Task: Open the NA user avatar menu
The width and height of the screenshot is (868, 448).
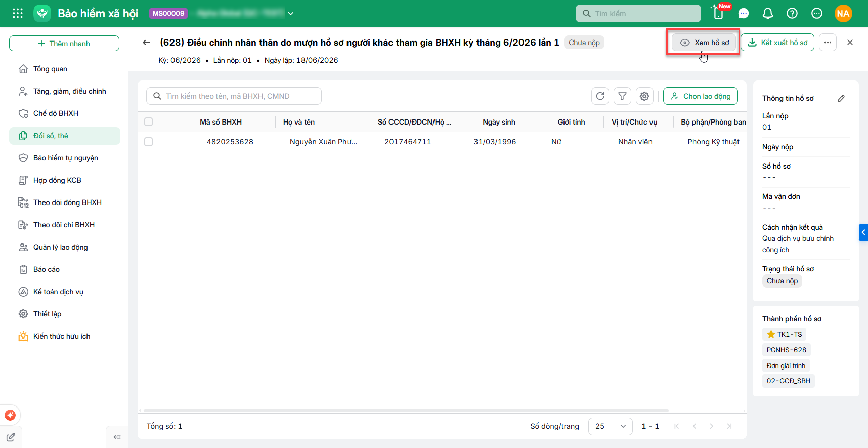Action: 843,14
